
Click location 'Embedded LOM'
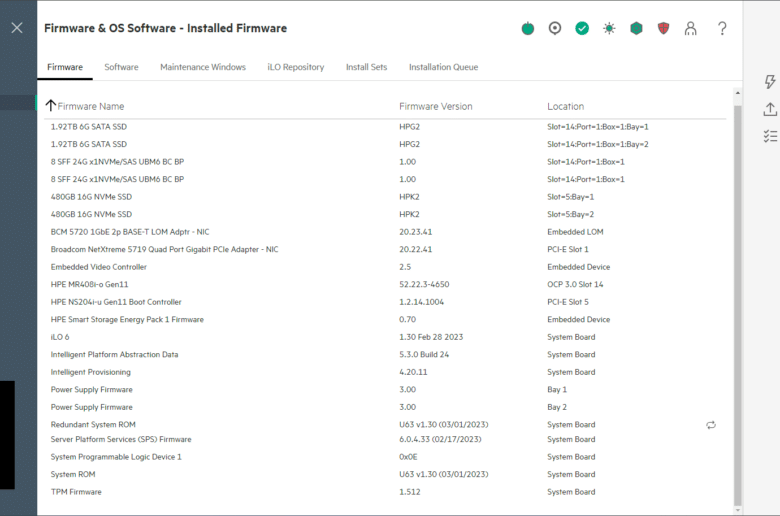tap(575, 232)
